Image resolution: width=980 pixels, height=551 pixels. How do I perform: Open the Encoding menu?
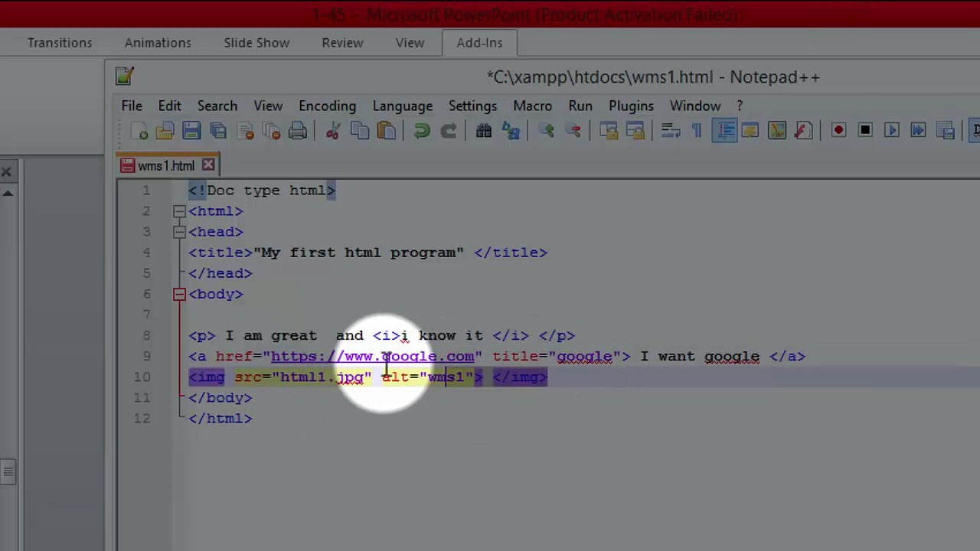pos(327,106)
